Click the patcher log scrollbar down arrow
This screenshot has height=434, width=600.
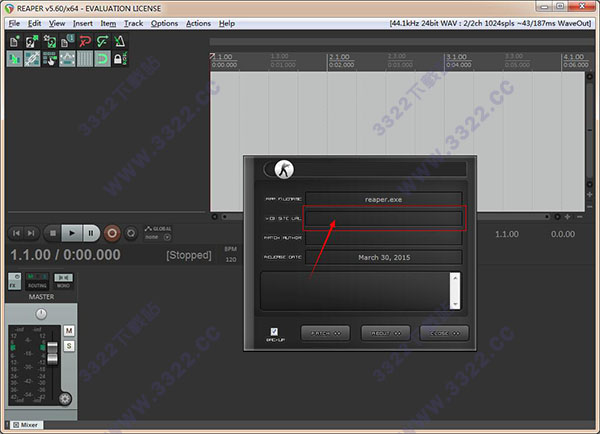tap(455, 305)
